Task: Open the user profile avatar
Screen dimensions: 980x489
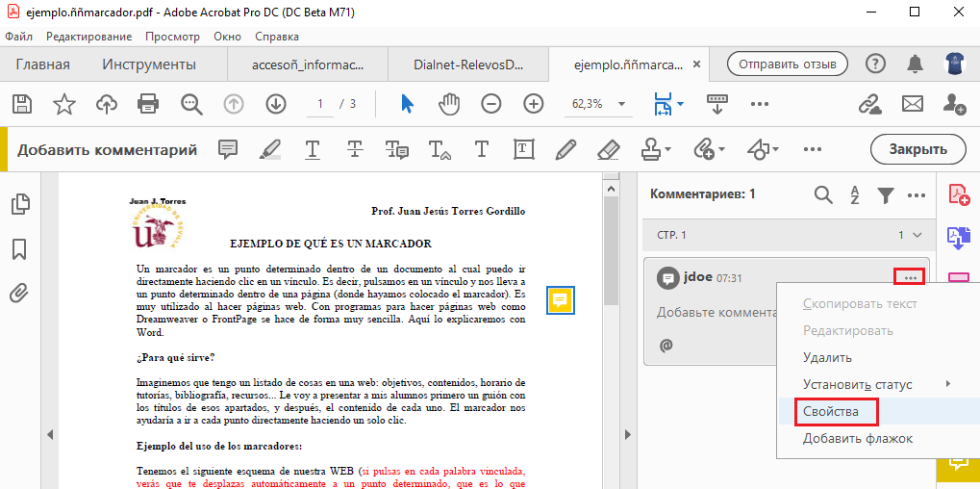Action: pyautogui.click(x=956, y=64)
